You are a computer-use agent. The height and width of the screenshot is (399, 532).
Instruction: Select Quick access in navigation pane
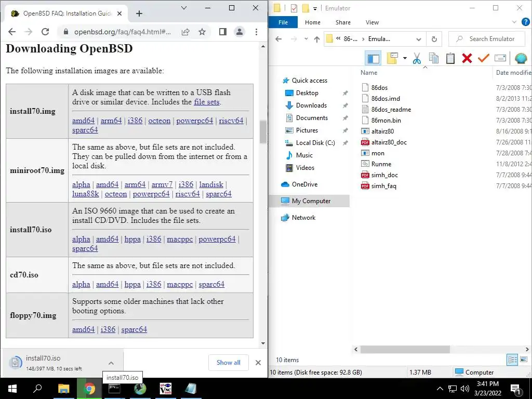coord(310,81)
